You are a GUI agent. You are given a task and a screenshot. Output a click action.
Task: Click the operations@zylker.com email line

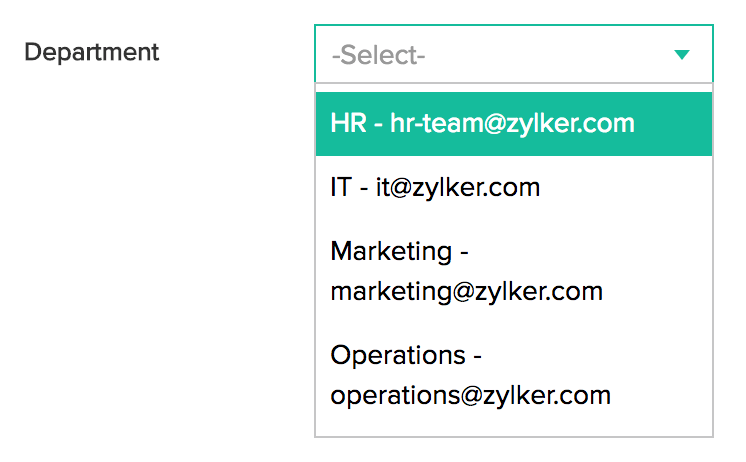click(470, 395)
